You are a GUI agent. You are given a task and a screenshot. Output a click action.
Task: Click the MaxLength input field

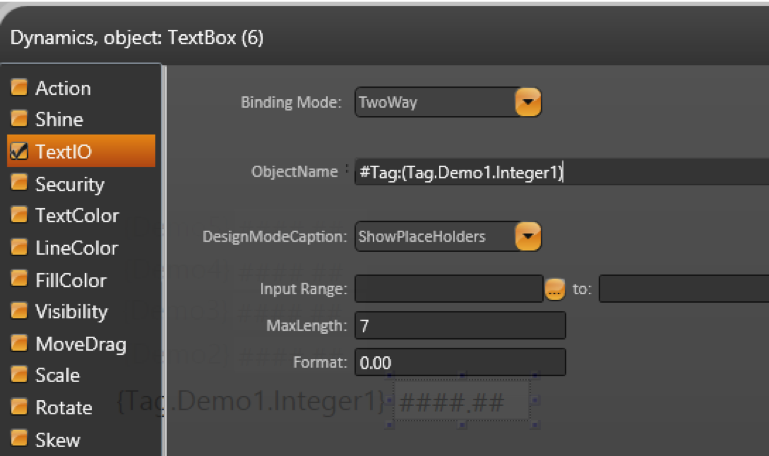[460, 326]
